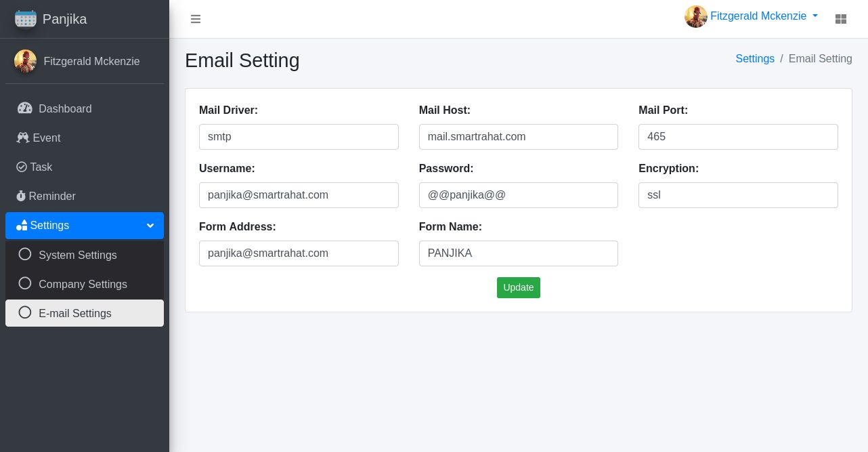Collapse the Settings menu chevron
The image size is (868, 452).
click(150, 226)
